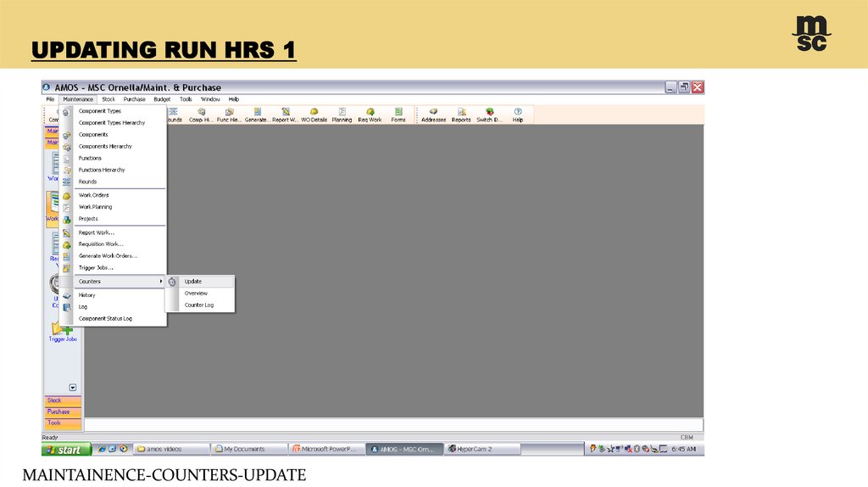Screen dimensions: 868x487
Task: Choose Trigger Jobs... in the Maintenance menu
Action: (x=113, y=267)
